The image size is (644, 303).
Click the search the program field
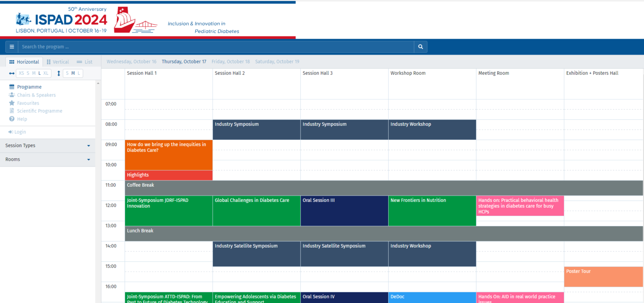[x=216, y=47]
